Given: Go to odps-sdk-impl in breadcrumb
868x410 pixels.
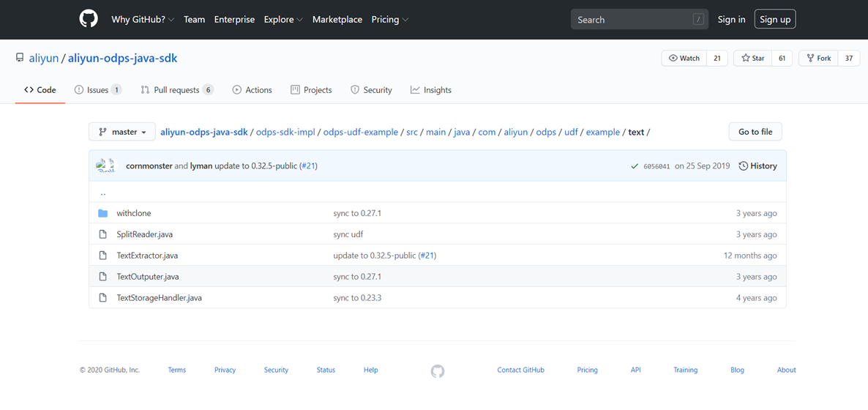Looking at the screenshot, I should (x=285, y=133).
